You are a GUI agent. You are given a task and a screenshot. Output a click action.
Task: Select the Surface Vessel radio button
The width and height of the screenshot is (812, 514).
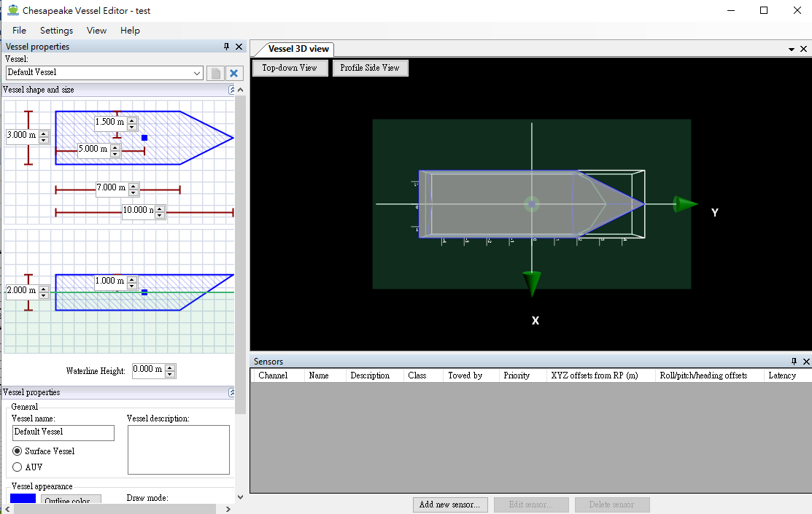18,451
